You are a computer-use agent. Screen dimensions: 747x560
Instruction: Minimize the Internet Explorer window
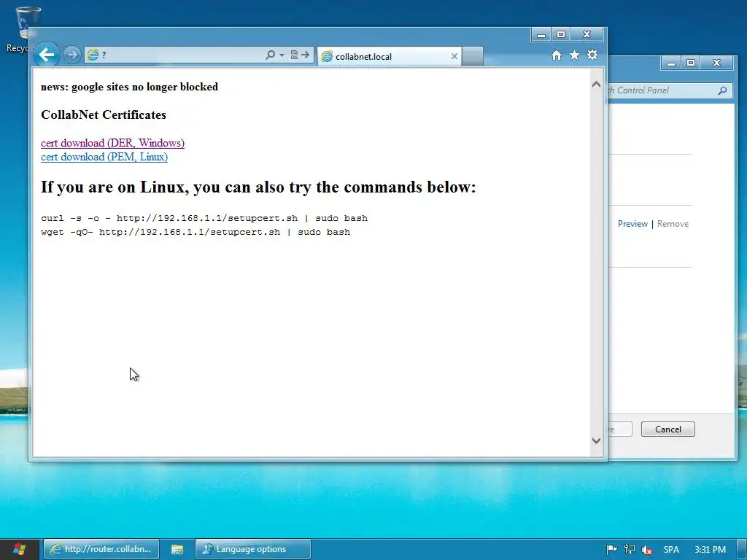(541, 34)
